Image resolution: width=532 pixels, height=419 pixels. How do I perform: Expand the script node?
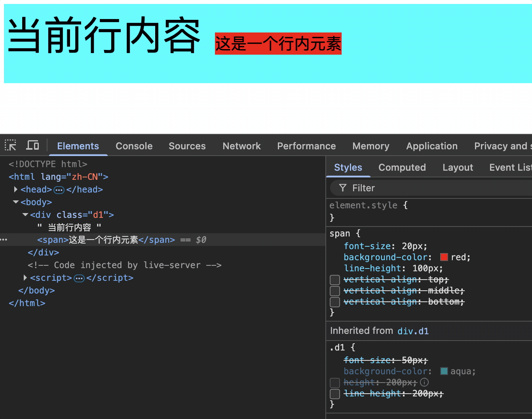(x=25, y=278)
